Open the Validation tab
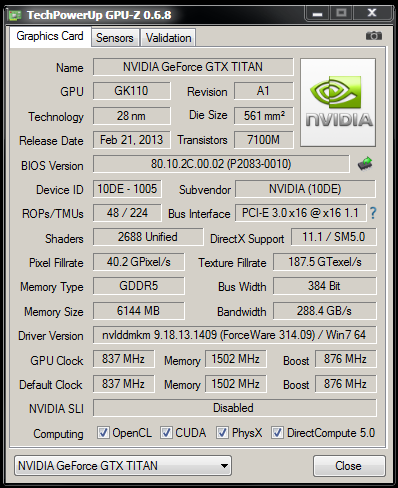This screenshot has height=488, width=398. pyautogui.click(x=168, y=38)
